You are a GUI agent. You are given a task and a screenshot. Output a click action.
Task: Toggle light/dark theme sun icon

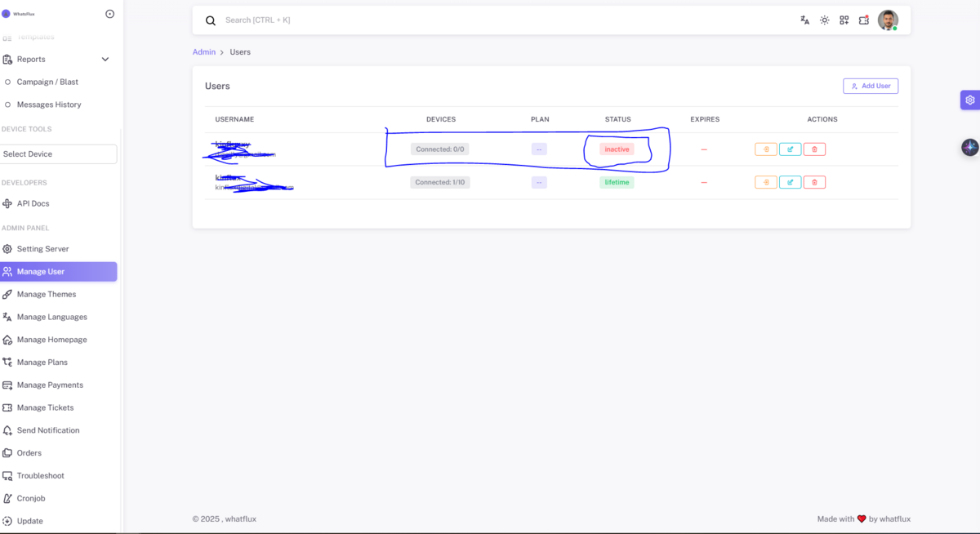coord(824,20)
